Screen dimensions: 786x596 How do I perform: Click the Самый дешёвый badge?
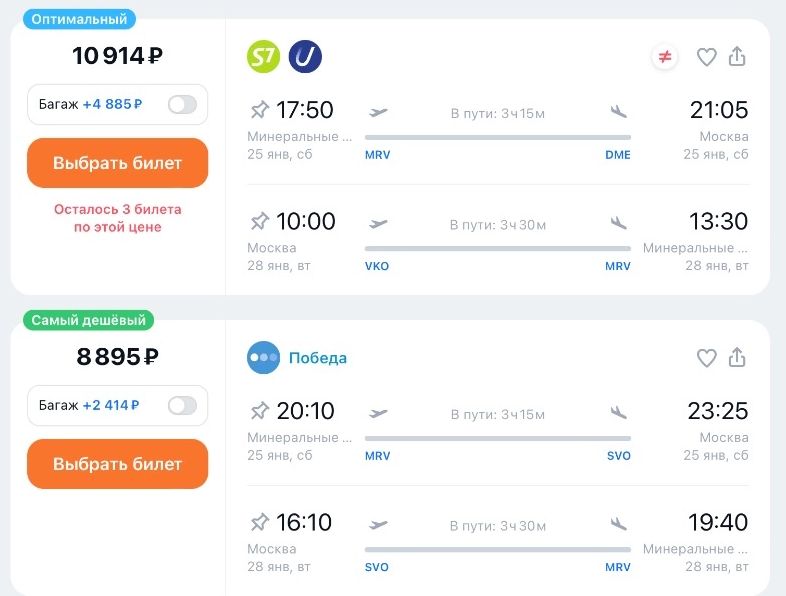tap(88, 320)
